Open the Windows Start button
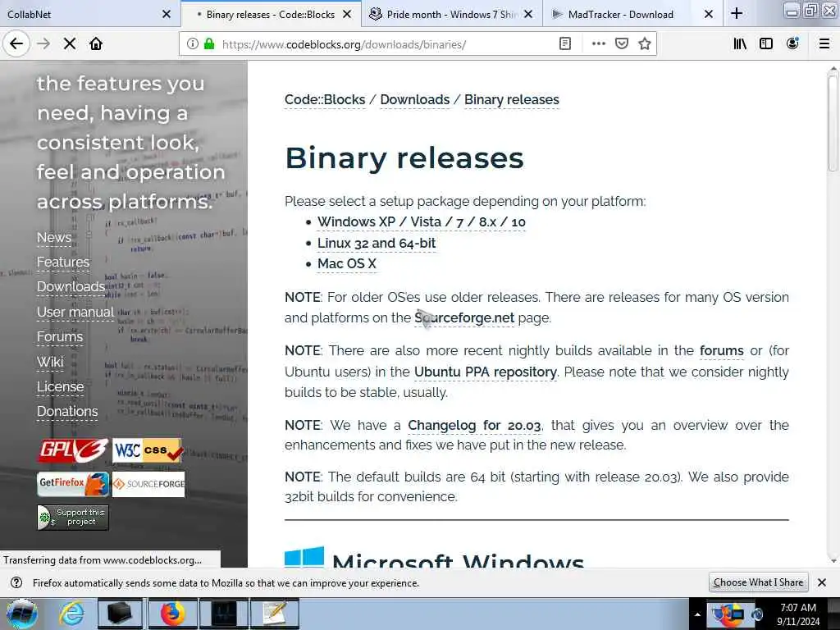The height and width of the screenshot is (630, 840). 22,614
